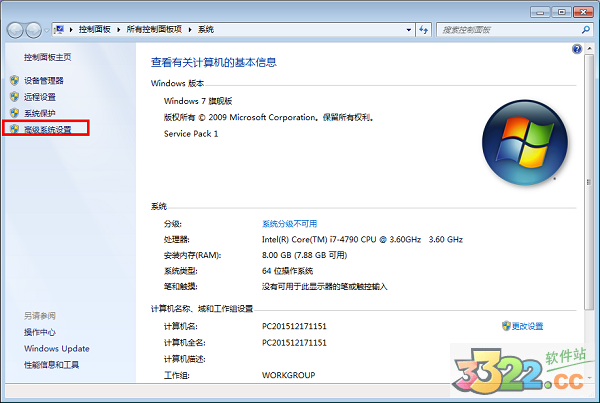The image size is (600, 403).
Task: Open 控制面板主页 link
Action: [47, 57]
